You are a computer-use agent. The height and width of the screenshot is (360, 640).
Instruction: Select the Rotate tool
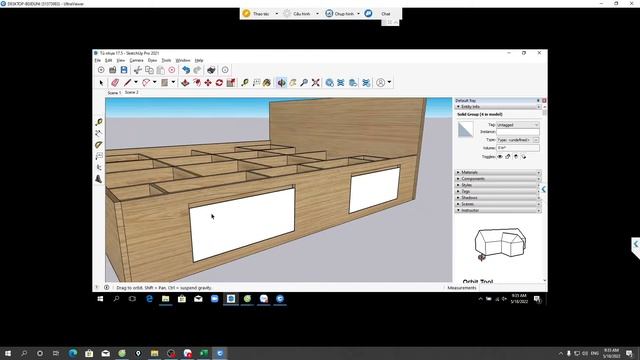[x=220, y=83]
